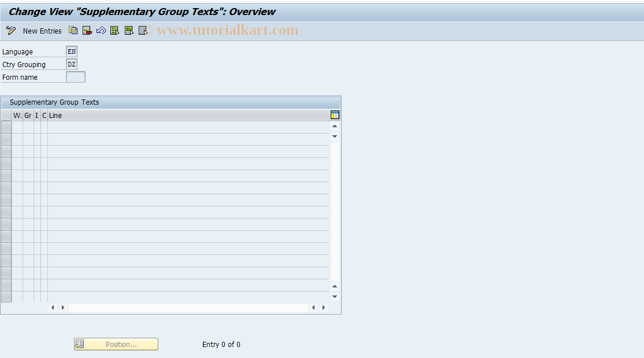
Task: Click the W. column header
Action: (17, 116)
